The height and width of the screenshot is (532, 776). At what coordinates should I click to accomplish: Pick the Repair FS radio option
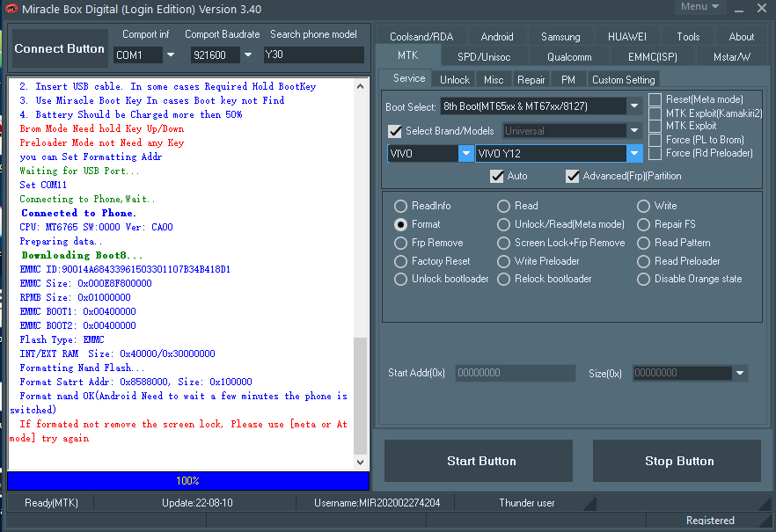(643, 224)
